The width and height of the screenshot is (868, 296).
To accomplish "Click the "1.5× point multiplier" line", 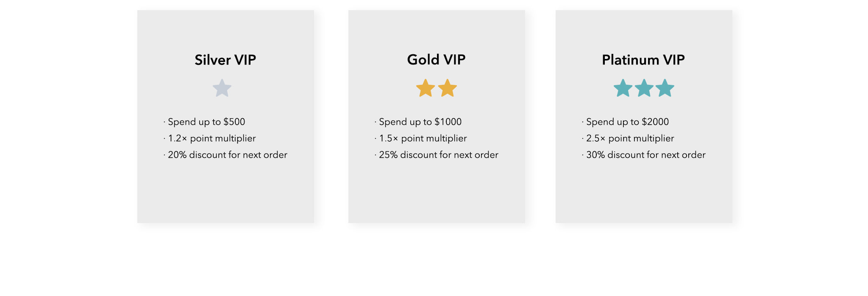I will click(423, 138).
